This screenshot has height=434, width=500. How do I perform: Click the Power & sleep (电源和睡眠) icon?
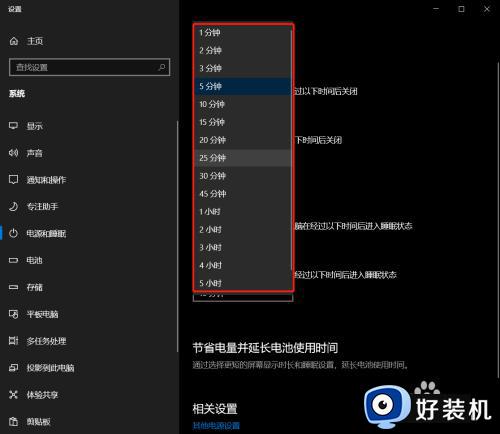(x=13, y=233)
